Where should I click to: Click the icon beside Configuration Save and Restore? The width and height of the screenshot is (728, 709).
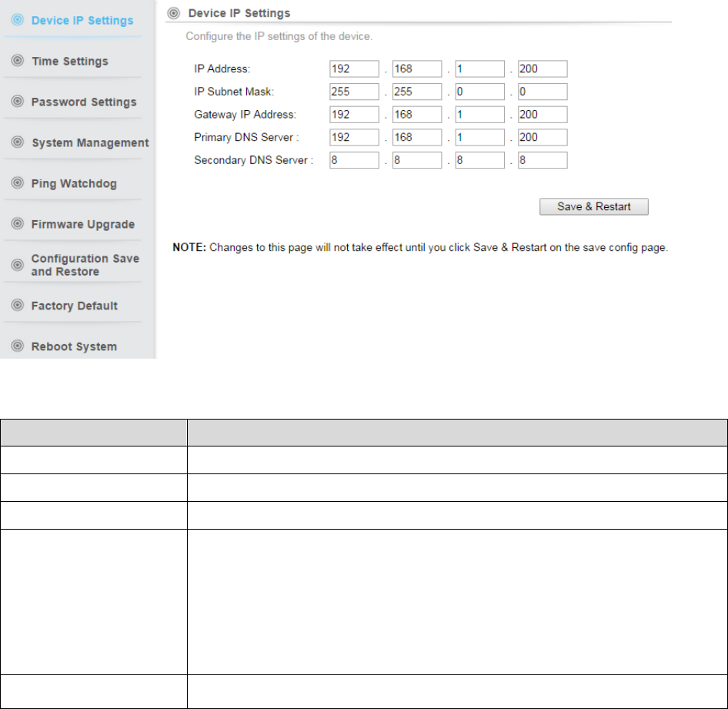coord(17,265)
